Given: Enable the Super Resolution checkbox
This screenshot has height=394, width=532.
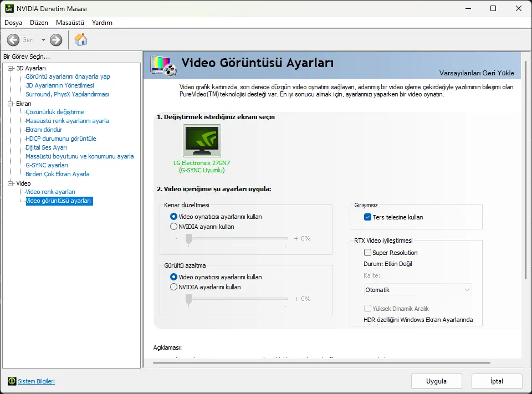Looking at the screenshot, I should (367, 253).
